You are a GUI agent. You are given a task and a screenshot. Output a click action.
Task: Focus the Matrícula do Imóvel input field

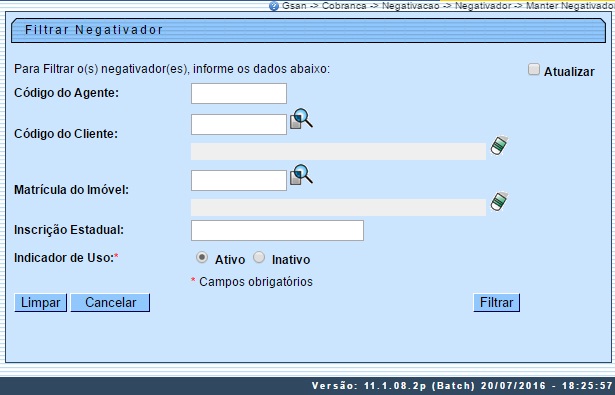[239, 180]
